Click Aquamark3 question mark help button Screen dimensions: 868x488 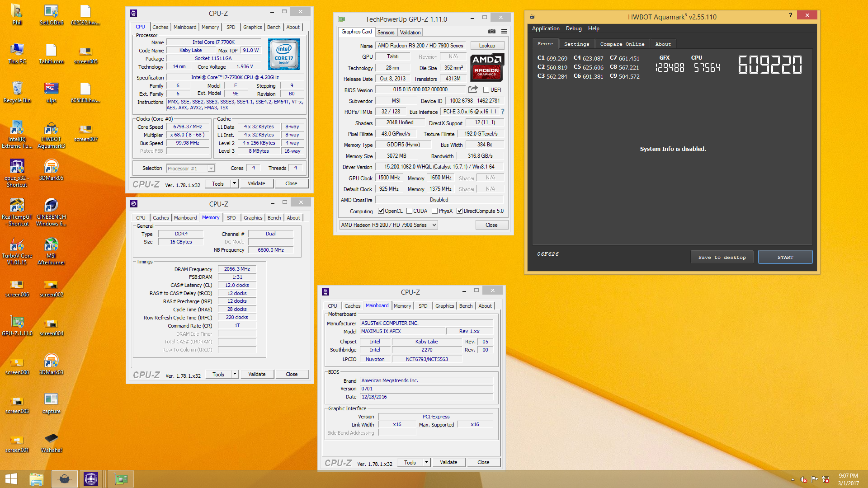point(790,15)
